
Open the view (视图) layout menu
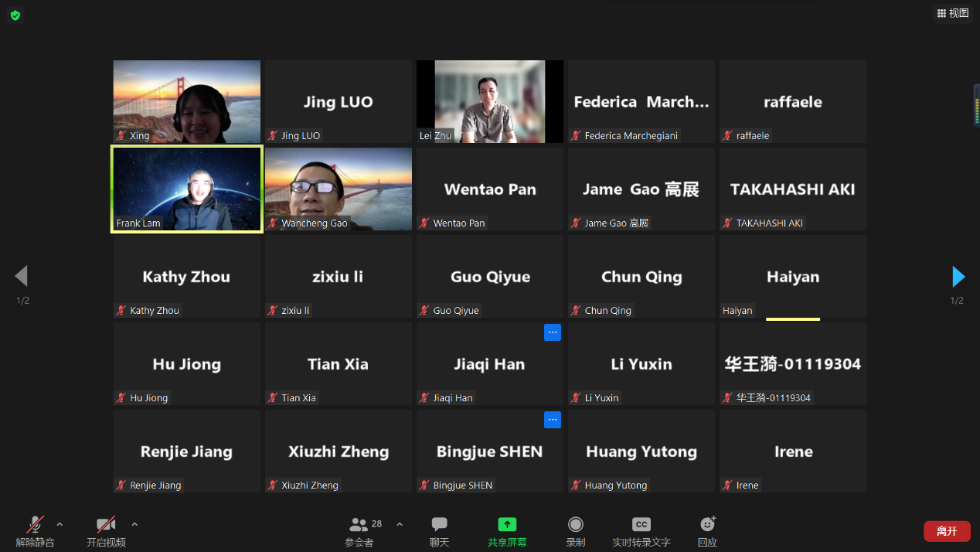click(x=952, y=13)
